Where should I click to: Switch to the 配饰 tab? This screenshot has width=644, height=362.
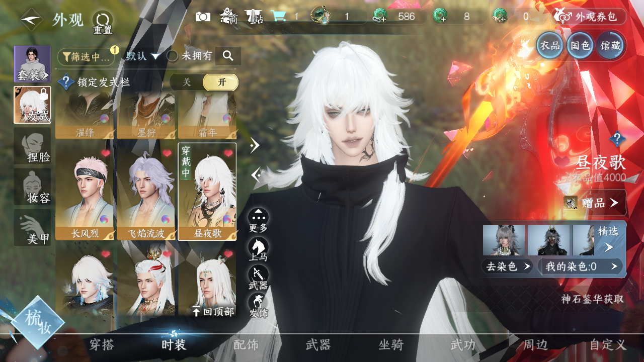(x=246, y=345)
